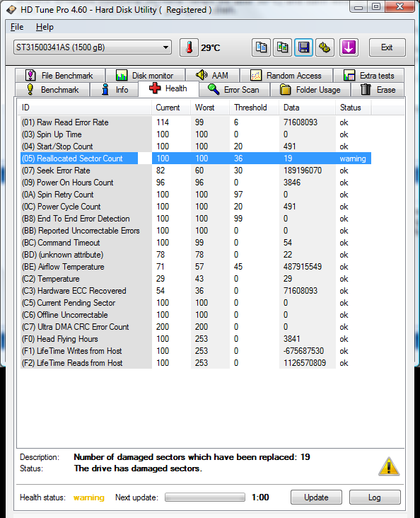Select the LifeTime Reads from Host row
This screenshot has height=518, width=420.
coord(196,363)
